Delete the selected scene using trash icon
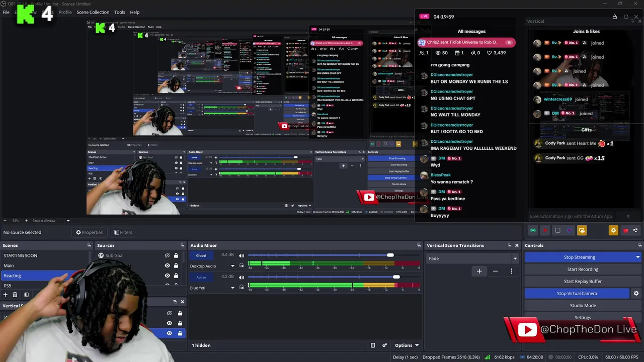644x362 pixels. click(x=15, y=295)
